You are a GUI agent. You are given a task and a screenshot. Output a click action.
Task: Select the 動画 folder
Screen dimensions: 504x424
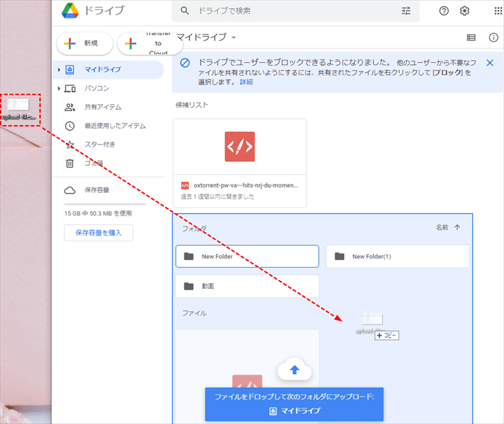point(247,286)
